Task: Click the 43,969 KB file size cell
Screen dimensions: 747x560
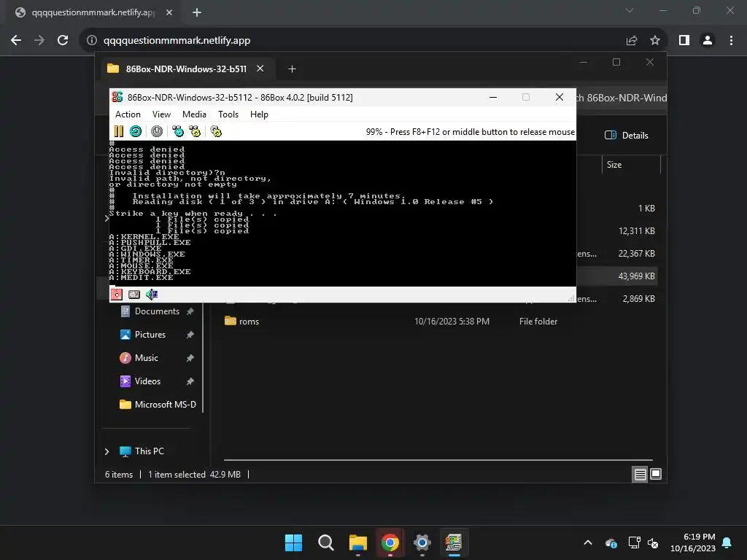Action: (x=636, y=276)
